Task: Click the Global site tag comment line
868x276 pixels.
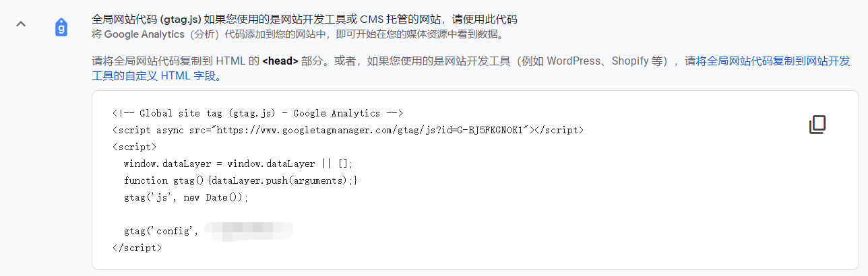Action: pos(257,113)
